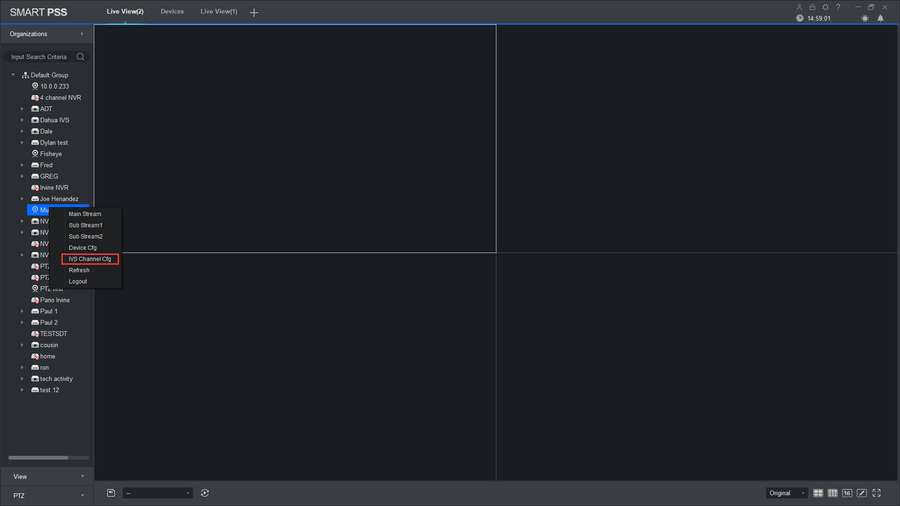The height and width of the screenshot is (506, 900).
Task: Switch to the Live View(2) tab
Action: pos(125,11)
